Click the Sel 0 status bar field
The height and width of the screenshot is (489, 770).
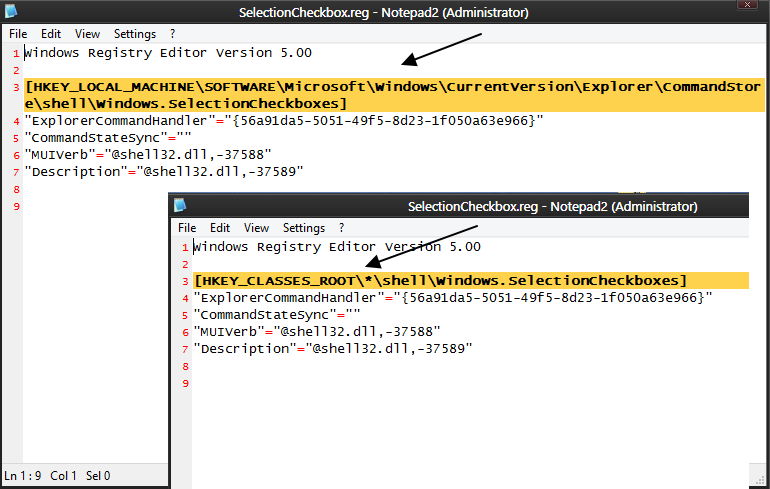(98, 476)
